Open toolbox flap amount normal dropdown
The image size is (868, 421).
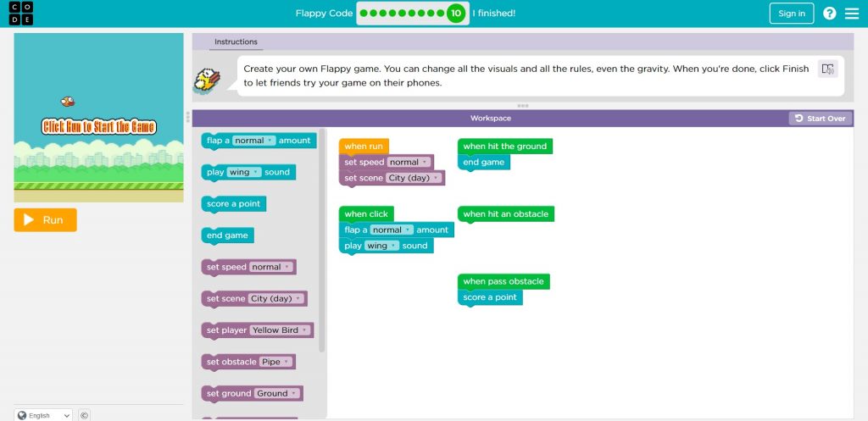coord(253,141)
